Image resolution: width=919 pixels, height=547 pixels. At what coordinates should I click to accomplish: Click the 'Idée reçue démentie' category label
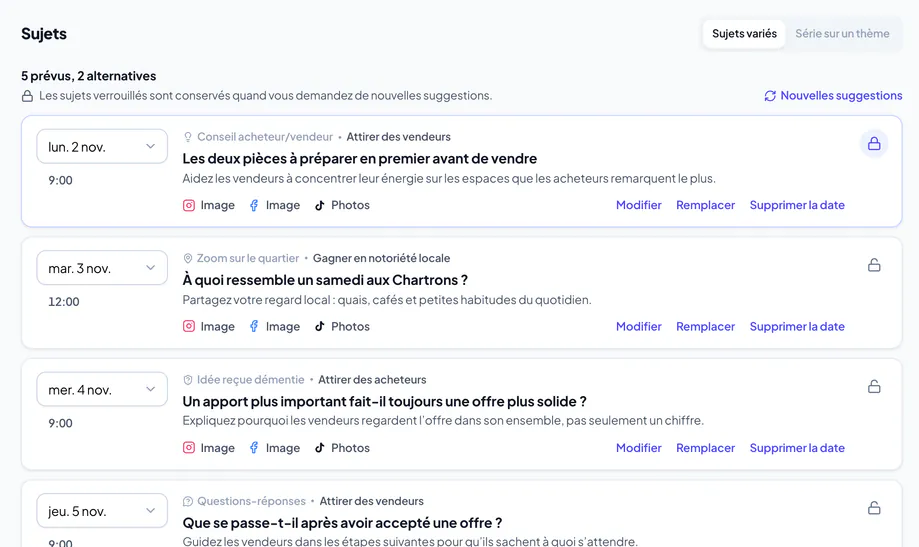coord(250,380)
